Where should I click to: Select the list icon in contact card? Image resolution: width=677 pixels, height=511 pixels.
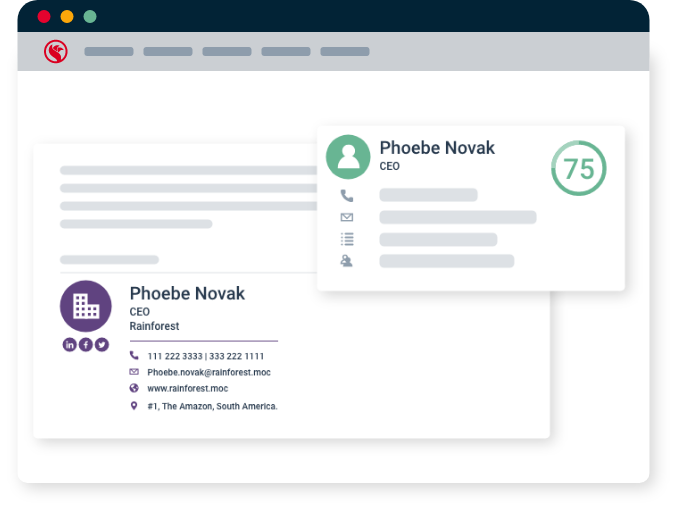[x=347, y=239]
